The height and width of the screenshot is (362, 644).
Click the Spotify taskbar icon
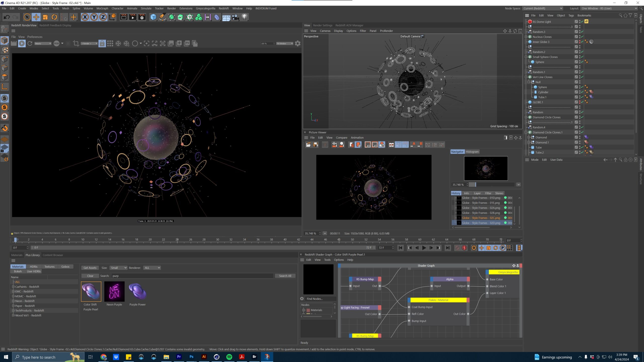coord(229,357)
